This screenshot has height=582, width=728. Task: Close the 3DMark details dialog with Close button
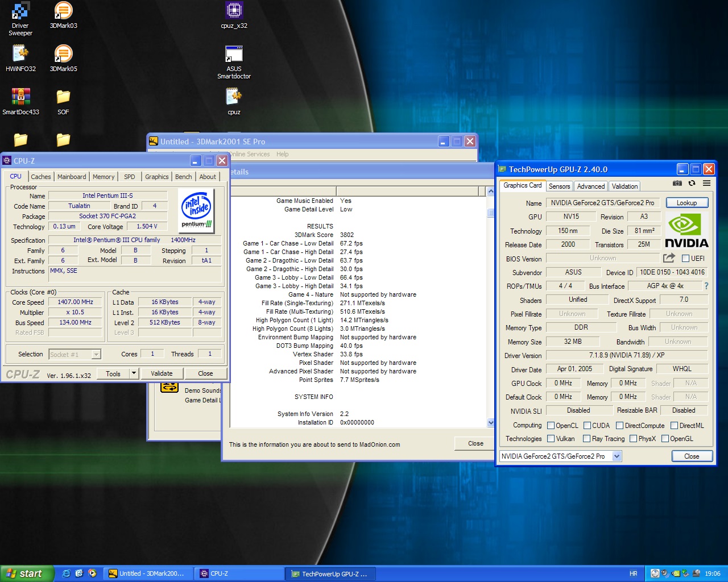click(475, 443)
